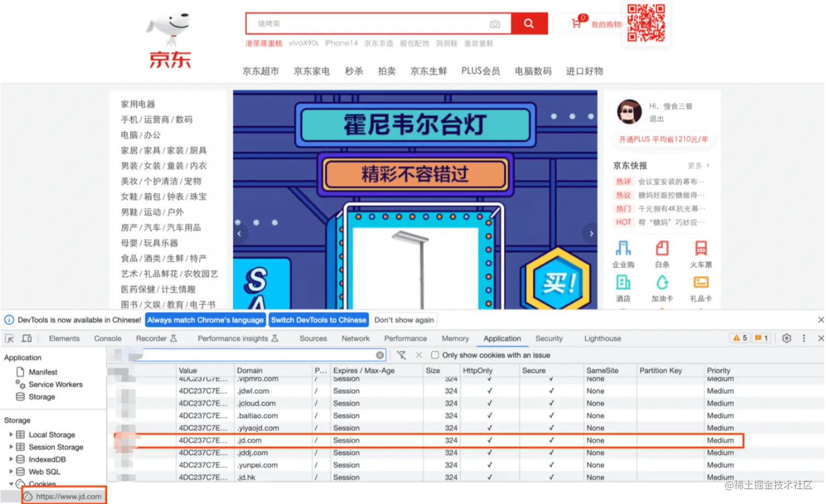Dismiss the DevTools language infobar
Image resolution: width=826 pixels, height=504 pixels.
click(821, 320)
